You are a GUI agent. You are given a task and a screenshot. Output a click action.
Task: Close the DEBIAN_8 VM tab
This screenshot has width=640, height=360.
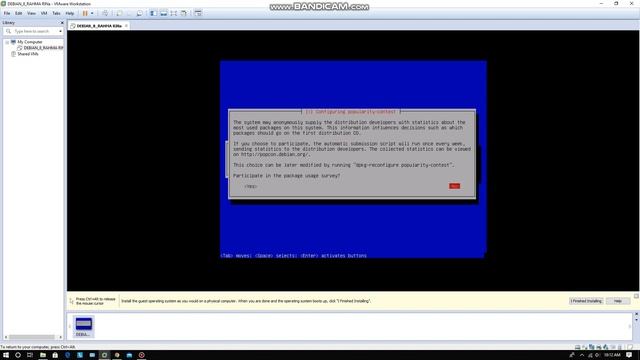[126, 26]
